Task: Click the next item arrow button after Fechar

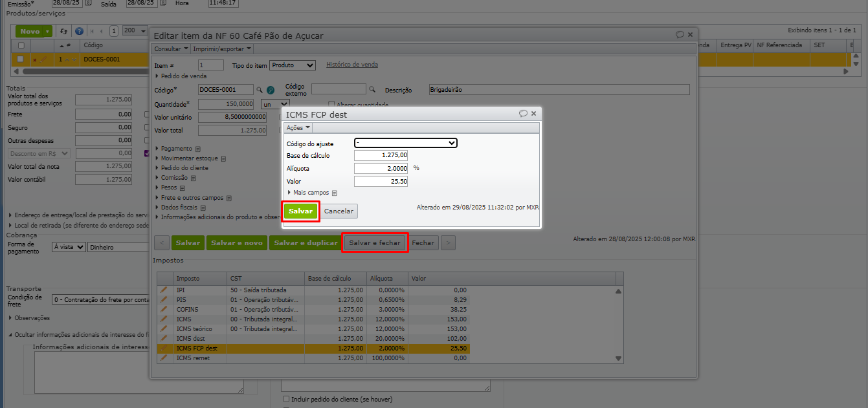Action: click(x=448, y=243)
